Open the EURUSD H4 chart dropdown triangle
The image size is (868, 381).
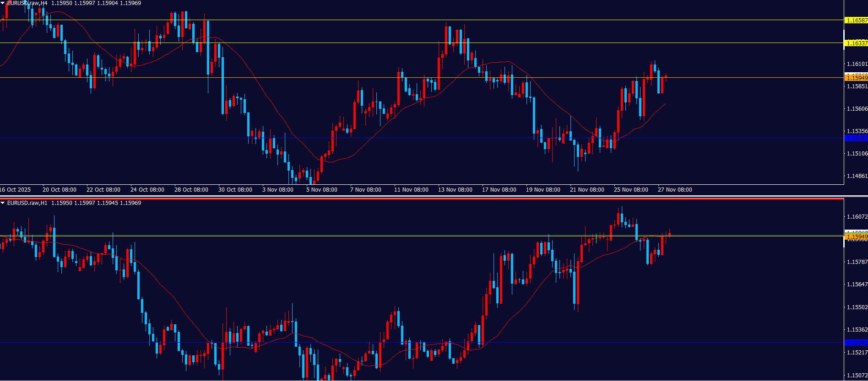3,3
